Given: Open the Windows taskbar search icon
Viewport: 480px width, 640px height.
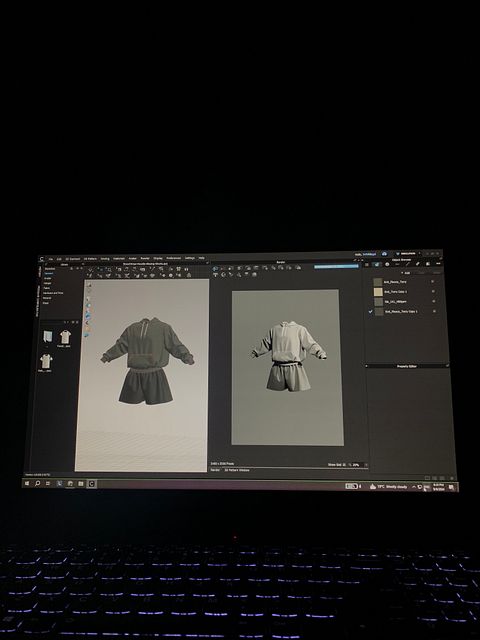Looking at the screenshot, I should pyautogui.click(x=38, y=483).
